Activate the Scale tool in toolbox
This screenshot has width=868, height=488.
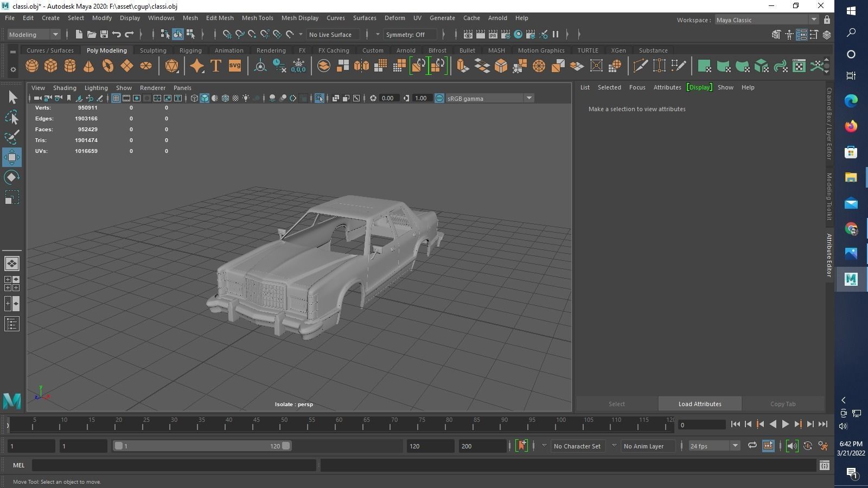coord(12,197)
